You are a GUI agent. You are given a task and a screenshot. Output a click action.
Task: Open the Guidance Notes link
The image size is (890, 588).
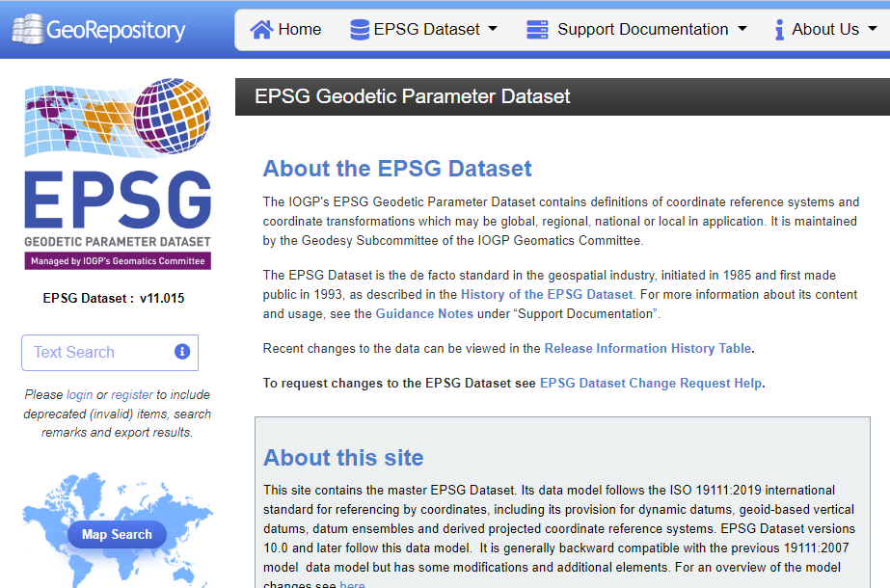tap(424, 314)
